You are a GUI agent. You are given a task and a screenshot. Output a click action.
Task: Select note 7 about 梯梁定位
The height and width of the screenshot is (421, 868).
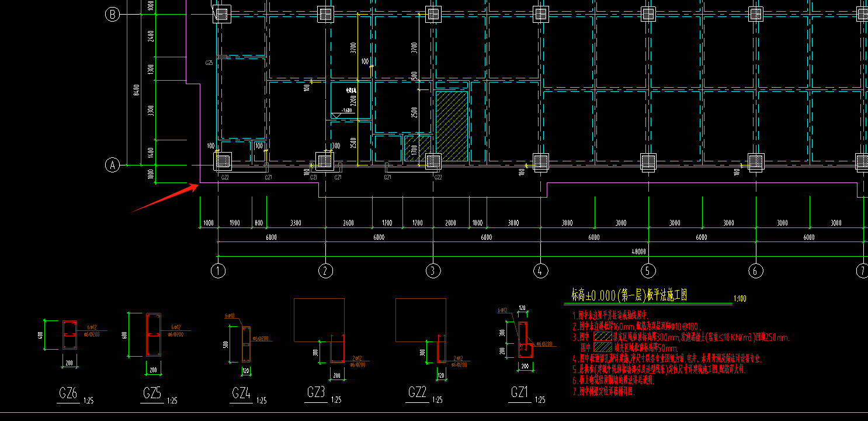pyautogui.click(x=604, y=391)
